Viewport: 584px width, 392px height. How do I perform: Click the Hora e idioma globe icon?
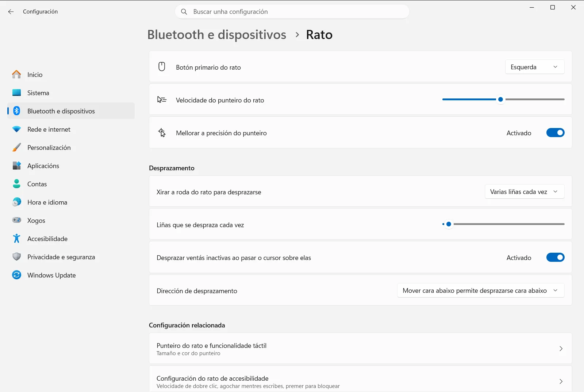coord(16,202)
